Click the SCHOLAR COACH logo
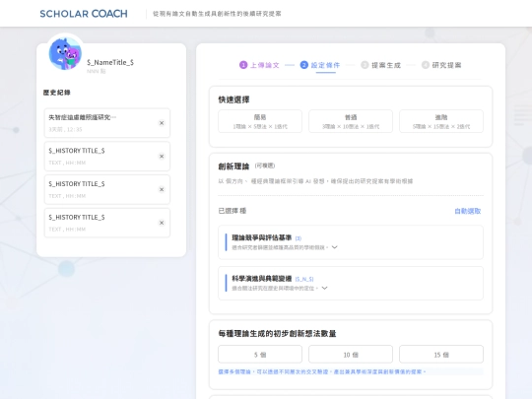The image size is (532, 399). click(84, 14)
